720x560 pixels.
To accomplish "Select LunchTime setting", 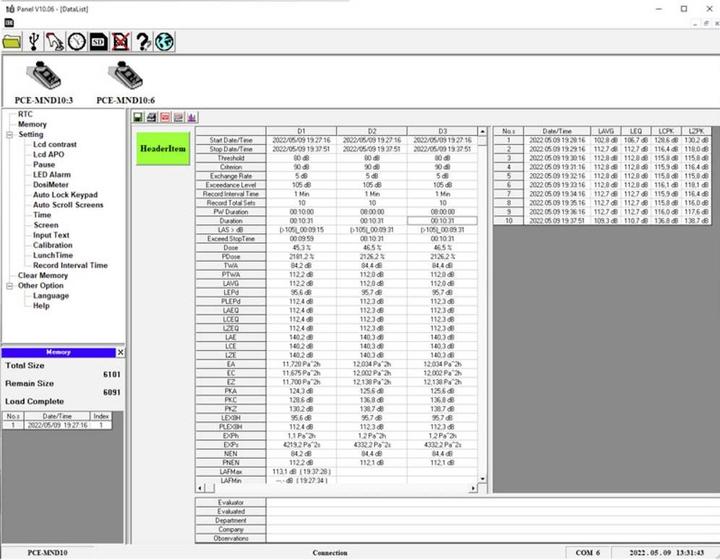I will pyautogui.click(x=53, y=256).
